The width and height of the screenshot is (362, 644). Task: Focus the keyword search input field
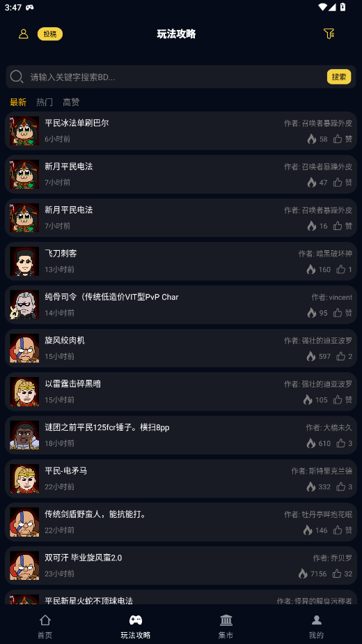point(177,77)
